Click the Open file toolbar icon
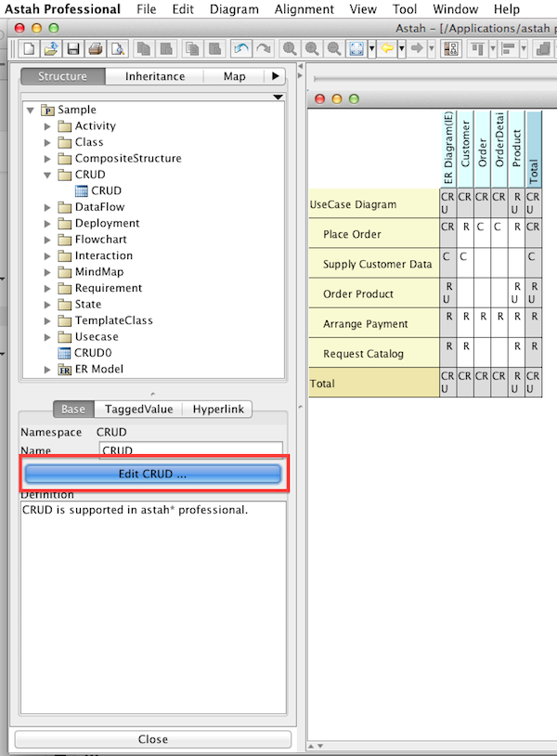Image resolution: width=557 pixels, height=756 pixels. tap(51, 48)
